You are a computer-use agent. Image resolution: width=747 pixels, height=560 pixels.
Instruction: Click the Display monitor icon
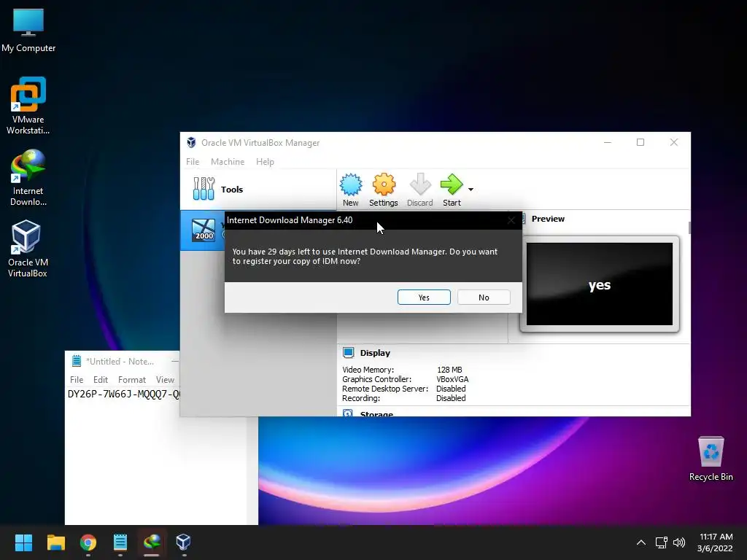pyautogui.click(x=348, y=352)
